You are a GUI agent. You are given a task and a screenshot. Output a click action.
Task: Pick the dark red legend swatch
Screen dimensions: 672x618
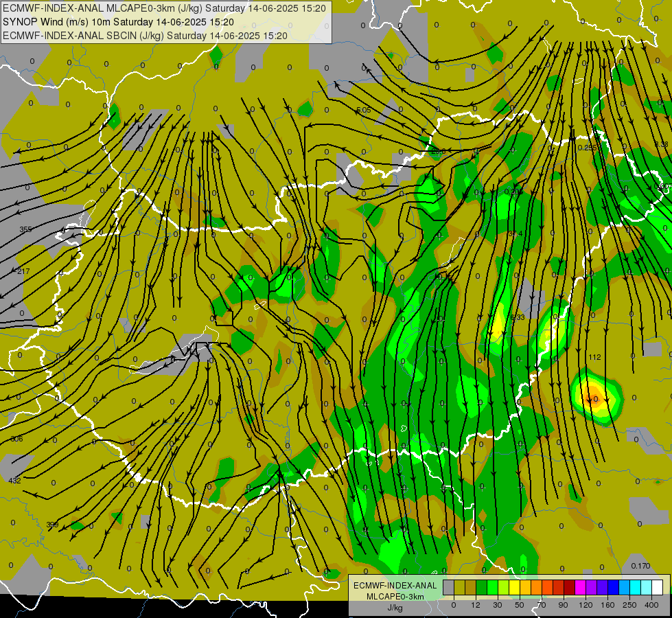(x=570, y=587)
